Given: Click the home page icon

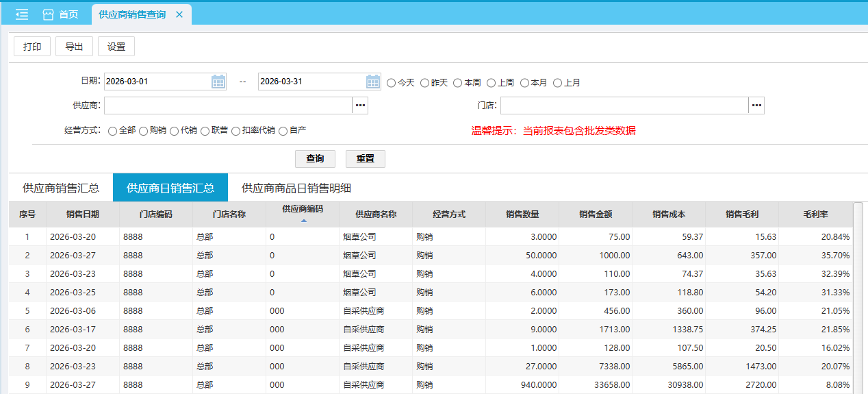Looking at the screenshot, I should (x=48, y=14).
